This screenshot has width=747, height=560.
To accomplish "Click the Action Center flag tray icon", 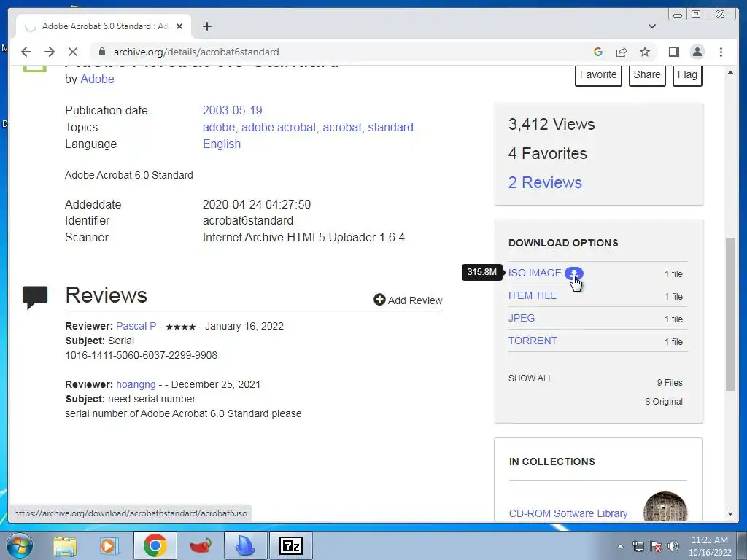I will pyautogui.click(x=656, y=546).
